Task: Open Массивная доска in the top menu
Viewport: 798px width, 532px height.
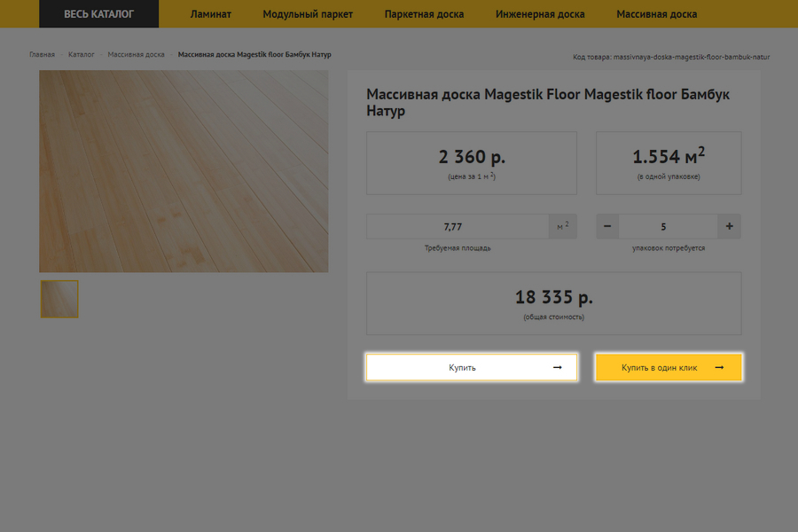Action: [x=656, y=14]
